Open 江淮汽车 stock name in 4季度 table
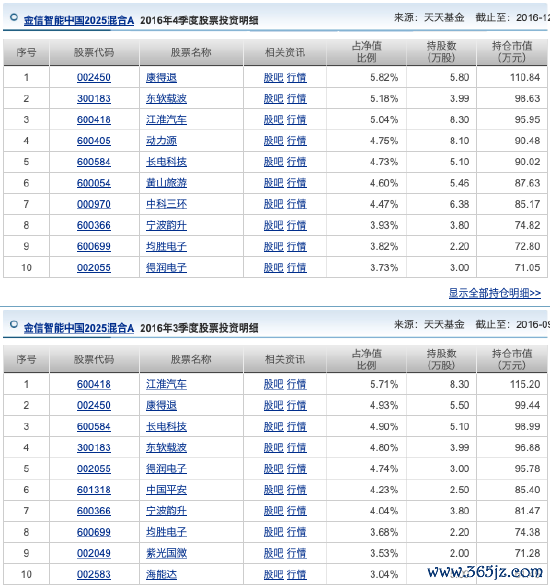 [166, 120]
